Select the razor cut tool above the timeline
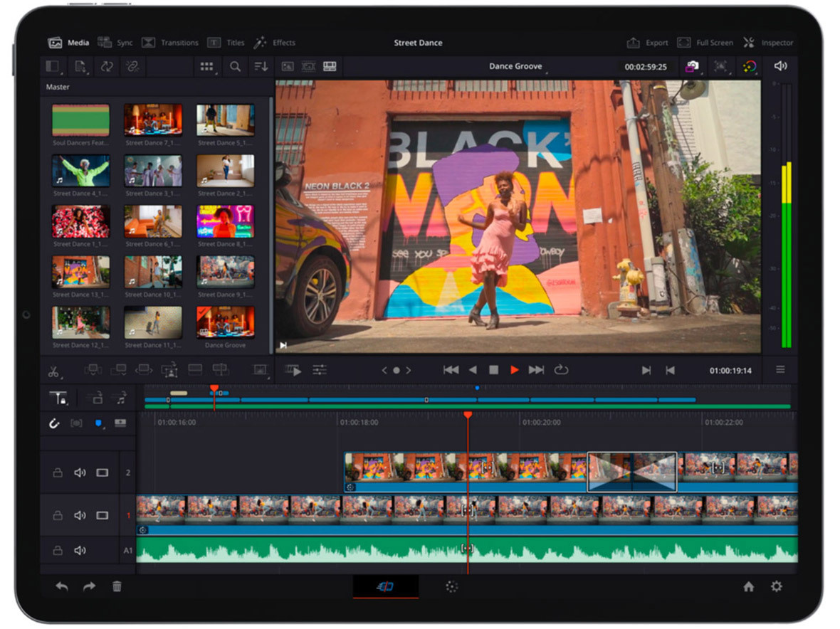Screen dimensions: 840x629 (x=55, y=371)
